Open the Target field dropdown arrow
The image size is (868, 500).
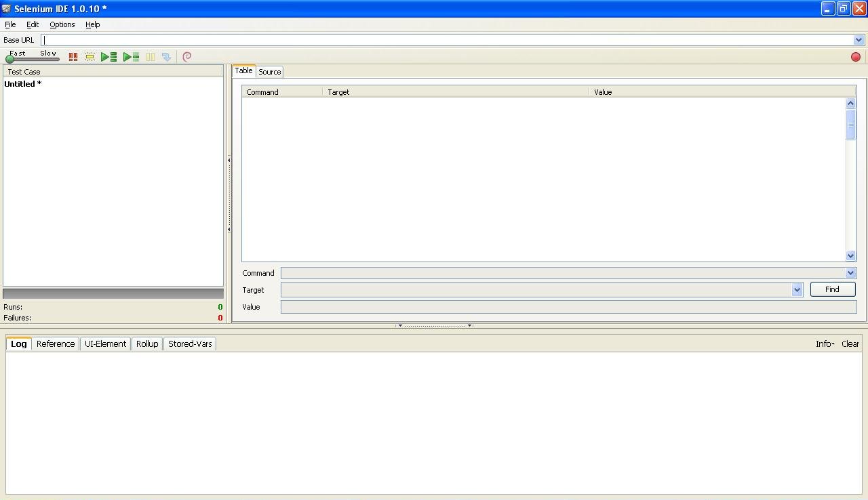[797, 290]
